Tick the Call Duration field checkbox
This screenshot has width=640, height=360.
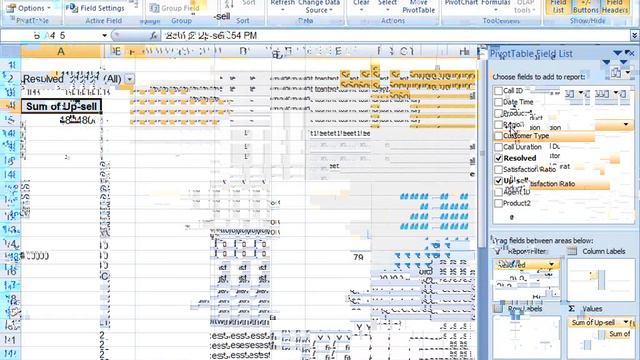(x=498, y=147)
